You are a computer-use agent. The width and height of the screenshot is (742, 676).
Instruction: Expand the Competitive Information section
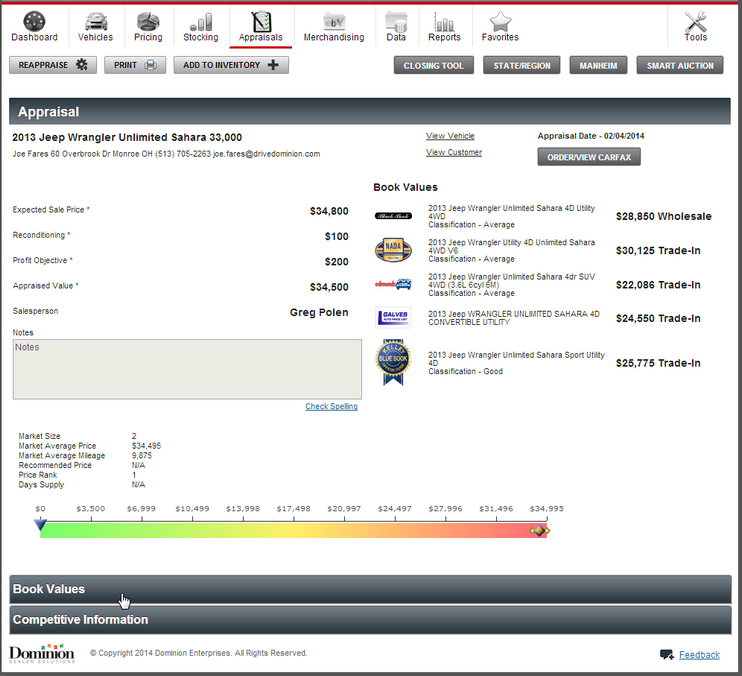click(x=371, y=620)
